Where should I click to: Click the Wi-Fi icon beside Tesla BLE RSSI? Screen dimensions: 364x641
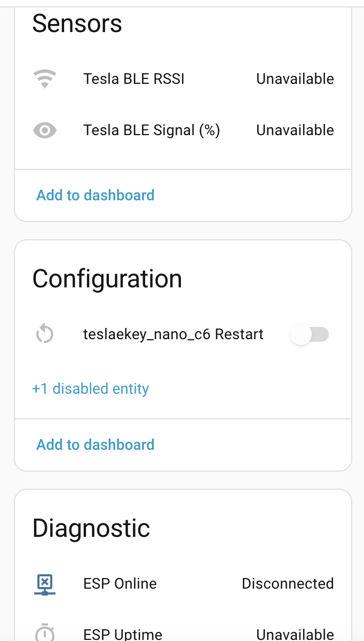tap(45, 79)
